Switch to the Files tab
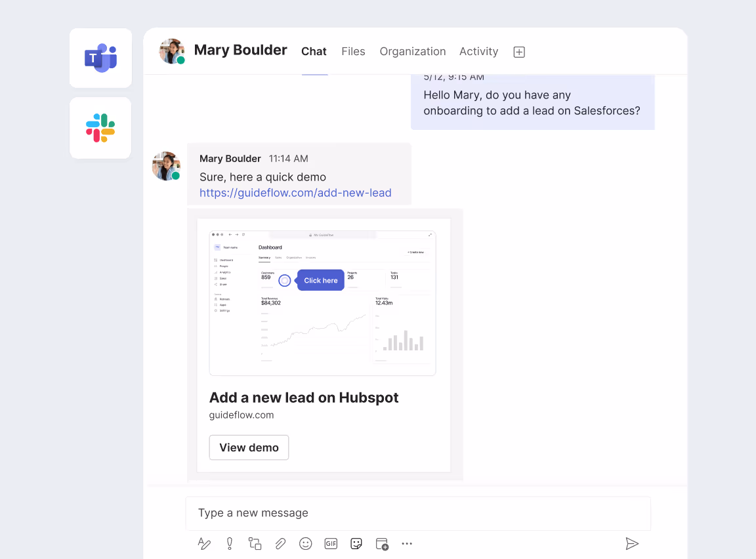Viewport: 756px width, 559px height. (x=354, y=52)
